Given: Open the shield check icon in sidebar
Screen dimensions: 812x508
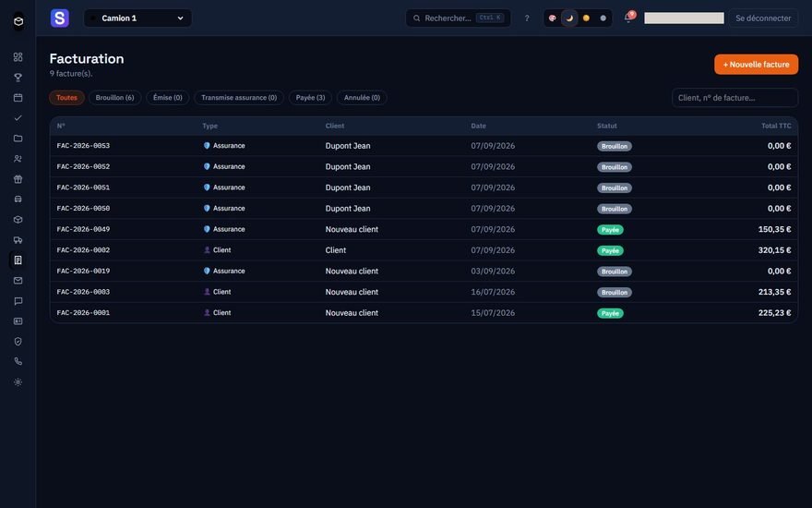Looking at the screenshot, I should click(18, 342).
